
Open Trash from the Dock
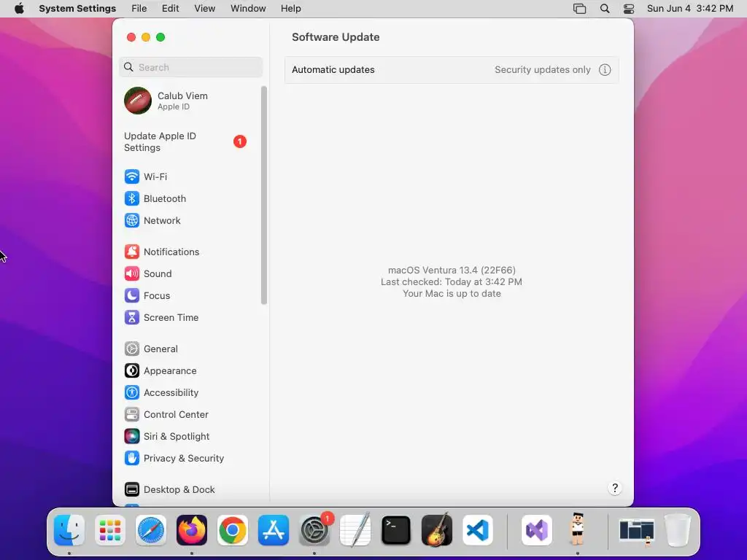678,530
